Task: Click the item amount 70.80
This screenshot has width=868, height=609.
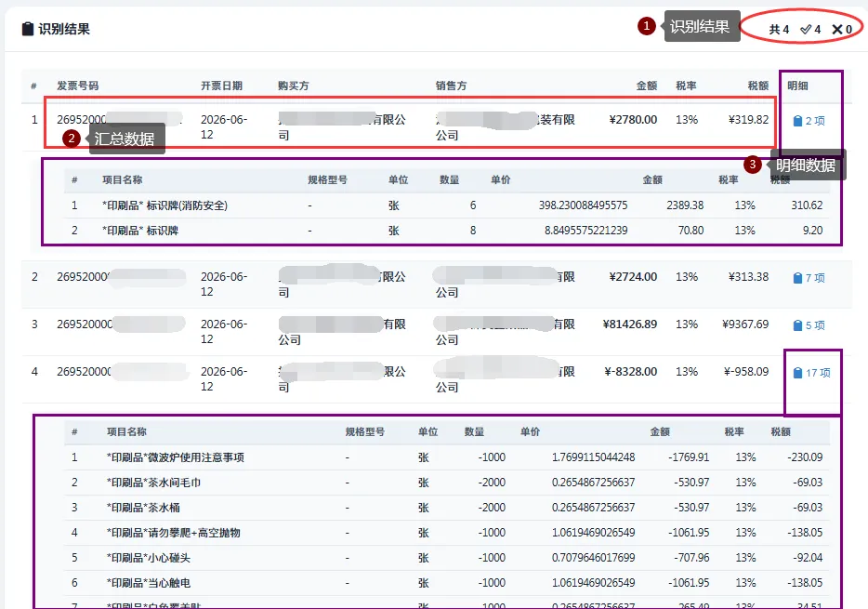Action: click(x=691, y=231)
